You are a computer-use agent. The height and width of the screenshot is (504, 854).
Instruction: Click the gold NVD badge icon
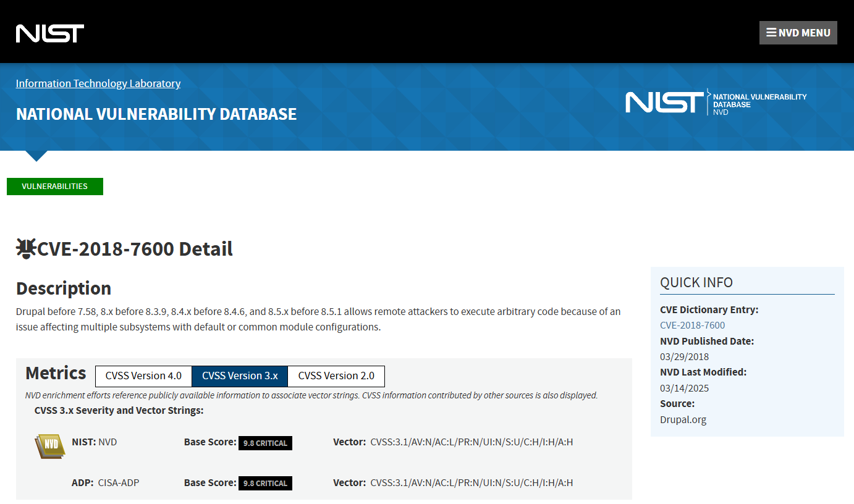[x=49, y=445]
